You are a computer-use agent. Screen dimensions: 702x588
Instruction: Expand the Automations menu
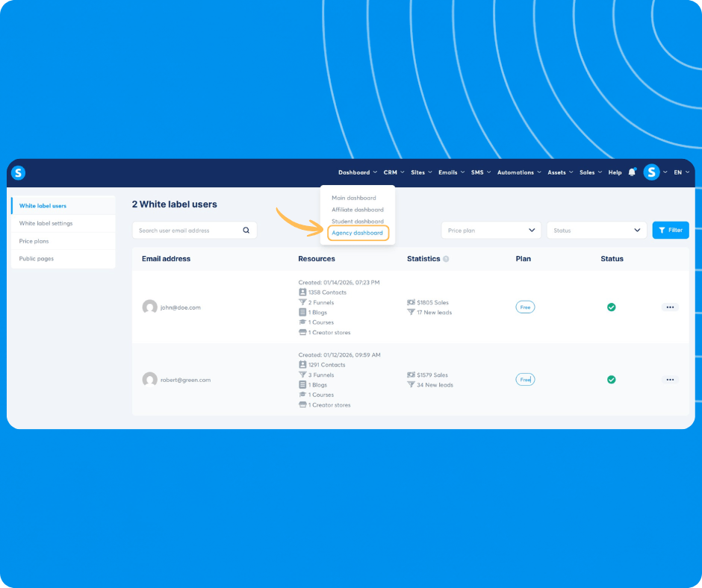click(519, 172)
